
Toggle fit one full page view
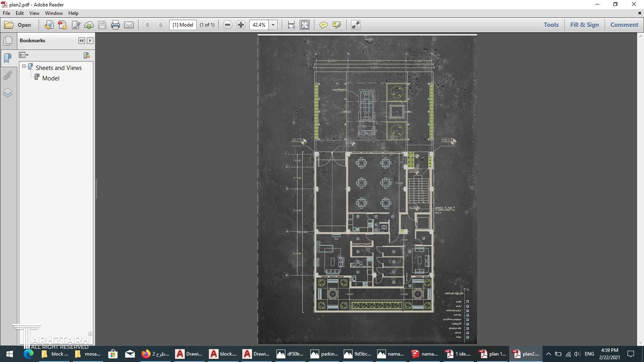[305, 25]
